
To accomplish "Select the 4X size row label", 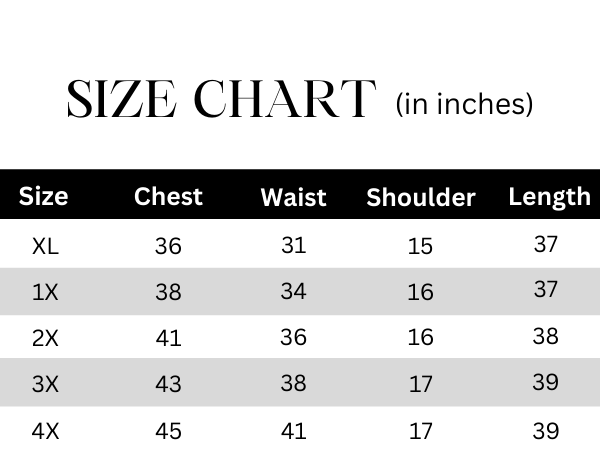I will [46, 432].
